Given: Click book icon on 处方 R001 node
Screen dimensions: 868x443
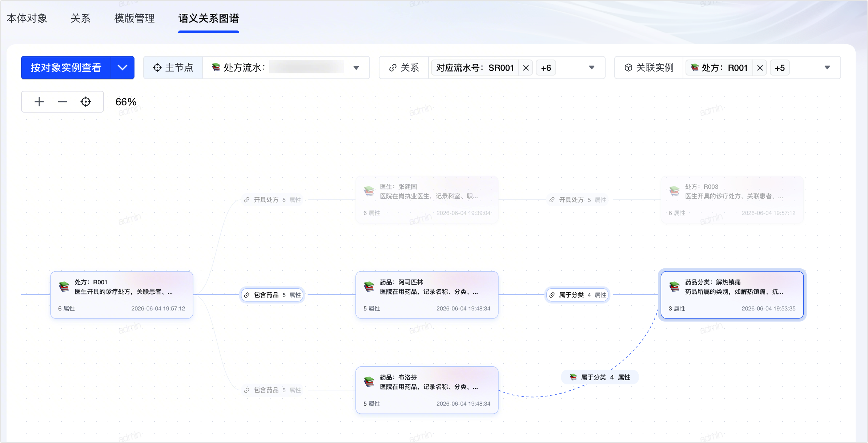Looking at the screenshot, I should pos(64,286).
